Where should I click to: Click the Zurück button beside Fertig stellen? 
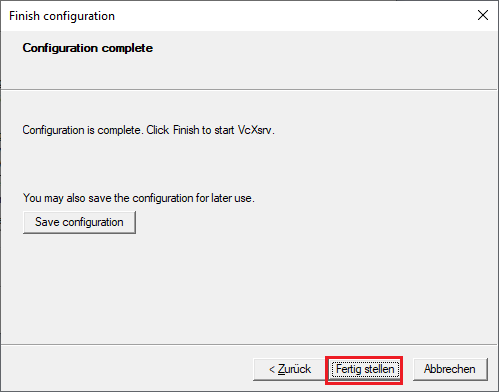[289, 369]
